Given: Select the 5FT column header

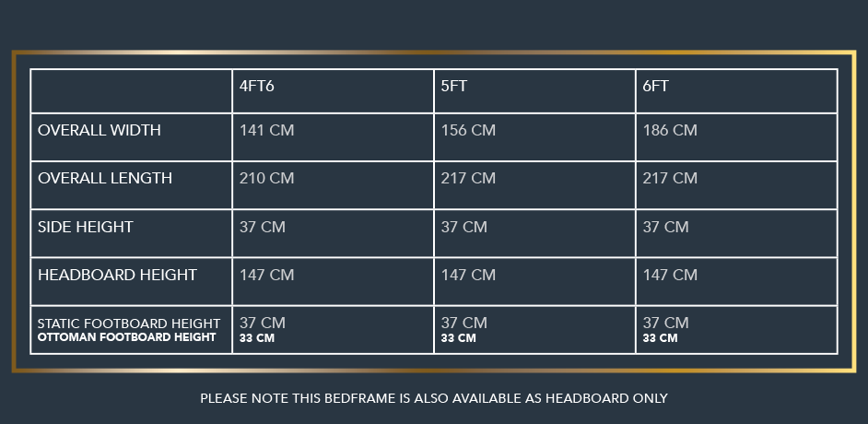Looking at the screenshot, I should pyautogui.click(x=454, y=87).
